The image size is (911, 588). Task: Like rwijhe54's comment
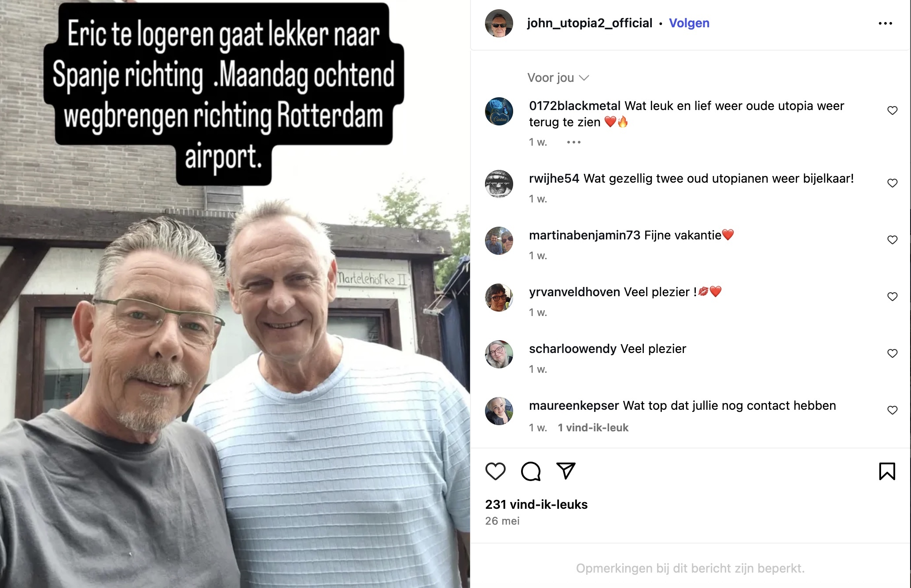click(892, 183)
